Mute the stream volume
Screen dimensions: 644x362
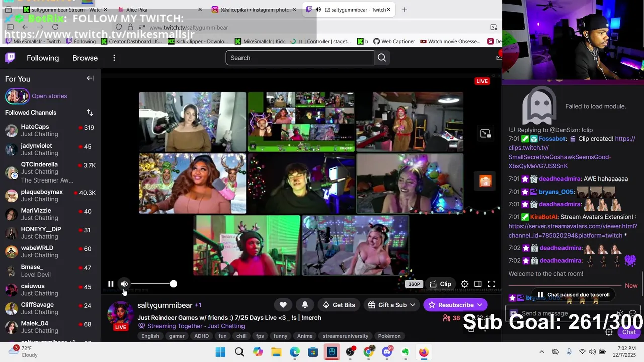point(124,284)
